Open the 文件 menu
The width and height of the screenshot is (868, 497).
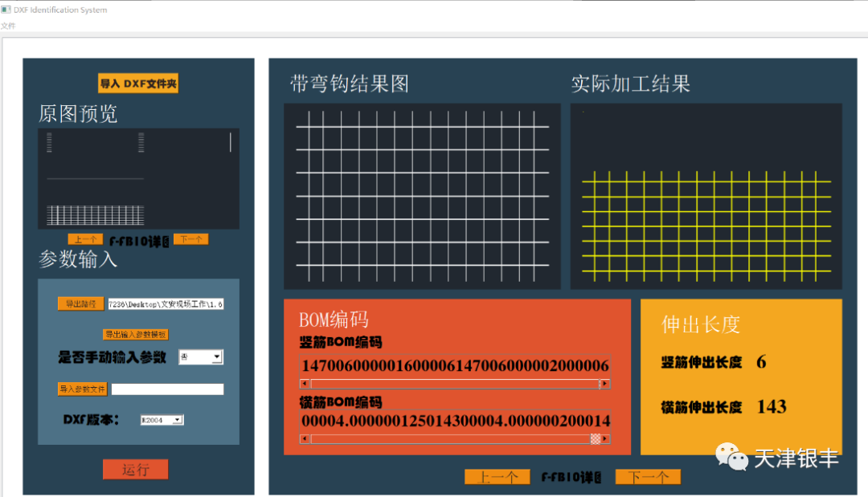click(x=8, y=26)
